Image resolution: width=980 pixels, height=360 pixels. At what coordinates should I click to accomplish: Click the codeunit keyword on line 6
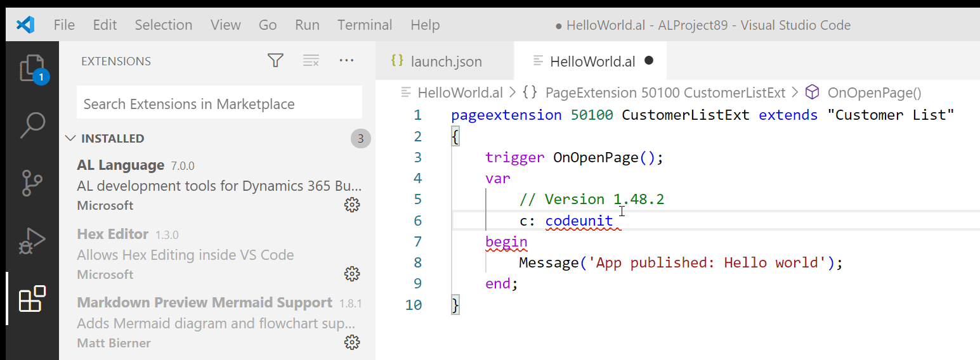pyautogui.click(x=579, y=221)
